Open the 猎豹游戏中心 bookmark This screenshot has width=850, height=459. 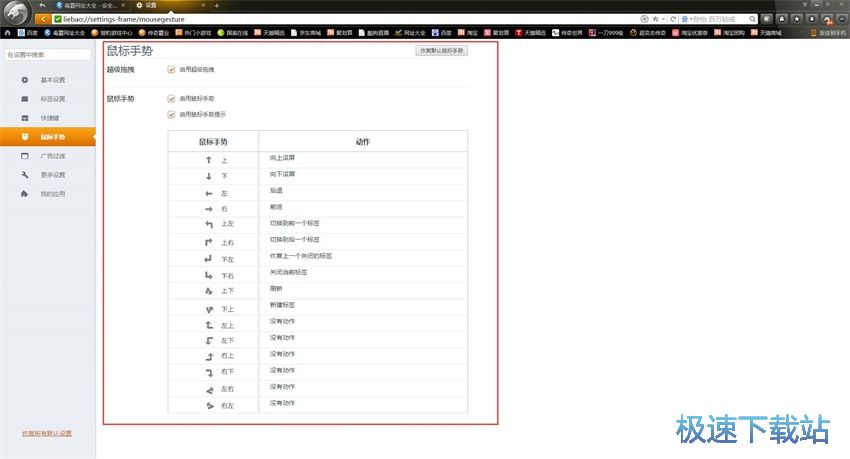[x=112, y=33]
